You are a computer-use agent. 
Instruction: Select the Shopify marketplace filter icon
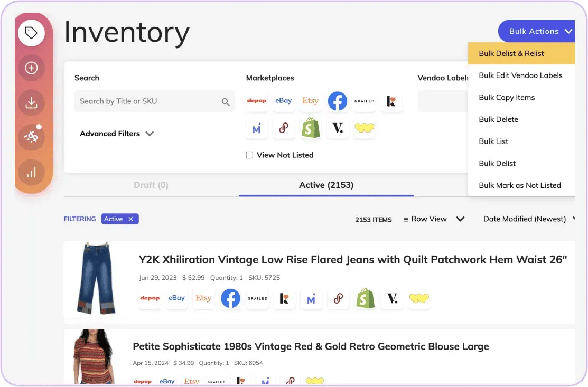311,128
